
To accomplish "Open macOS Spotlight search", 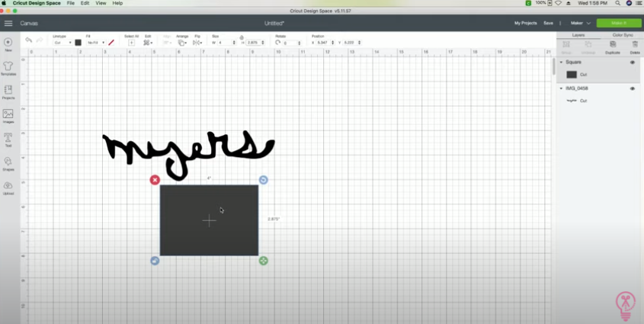I will click(x=618, y=3).
